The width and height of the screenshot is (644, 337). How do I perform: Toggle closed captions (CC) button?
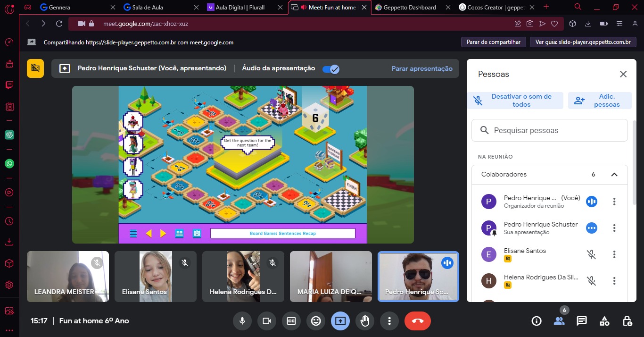[x=291, y=321]
